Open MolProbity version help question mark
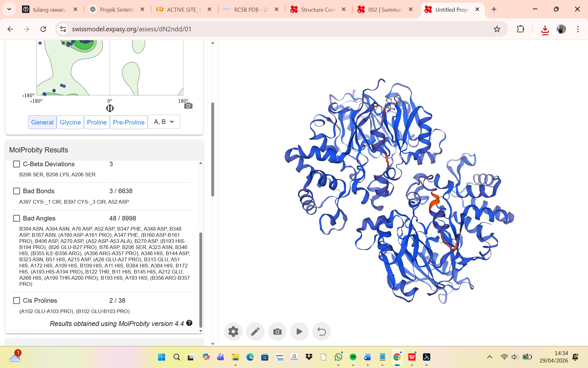This screenshot has width=588, height=368. tap(189, 323)
